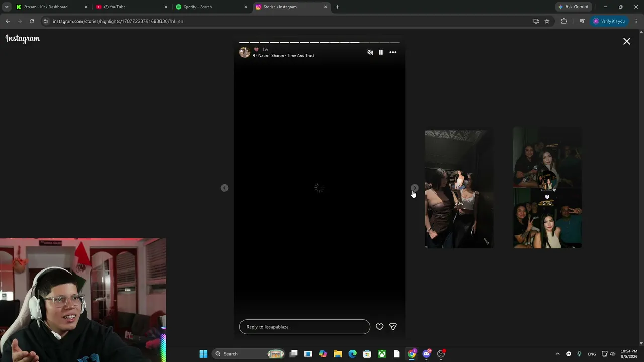
Task: Close the Spotify – Search tab
Action: [x=246, y=7]
